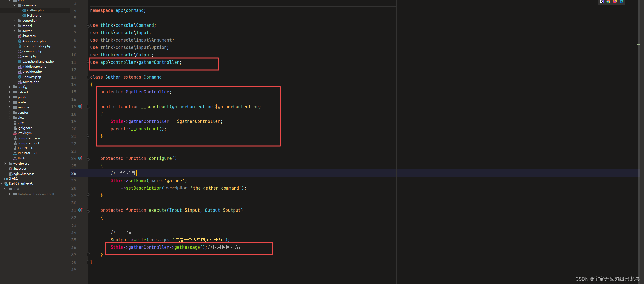This screenshot has height=284, width=644.
Task: Click PhpStorm built-in preview icon
Action: point(602,1)
